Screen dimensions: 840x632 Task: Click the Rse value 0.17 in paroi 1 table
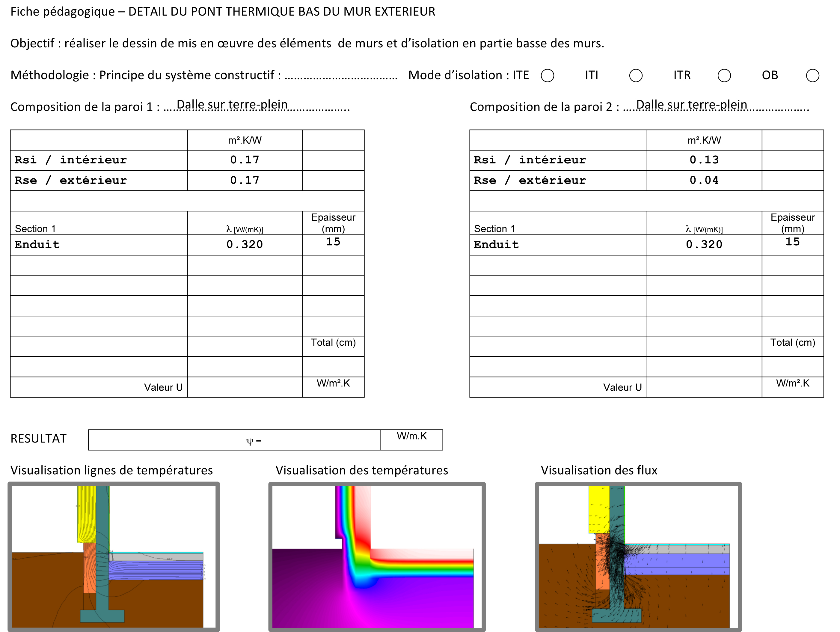click(x=245, y=180)
